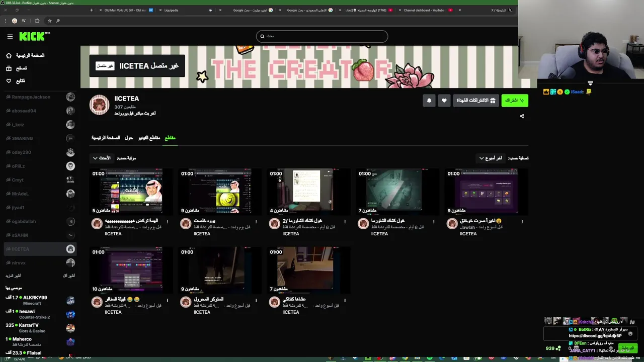Open options menu for عشاها كنتاكي clip
Viewport: 644px width, 362px height.
(x=345, y=300)
